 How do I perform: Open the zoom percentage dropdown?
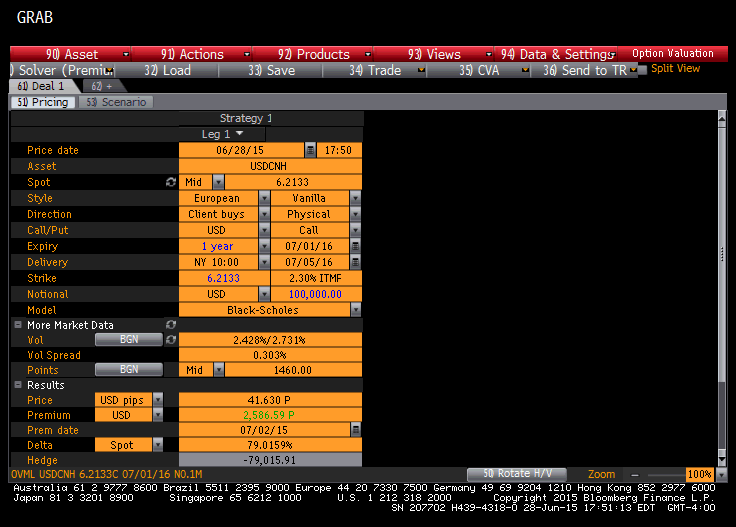[721, 475]
